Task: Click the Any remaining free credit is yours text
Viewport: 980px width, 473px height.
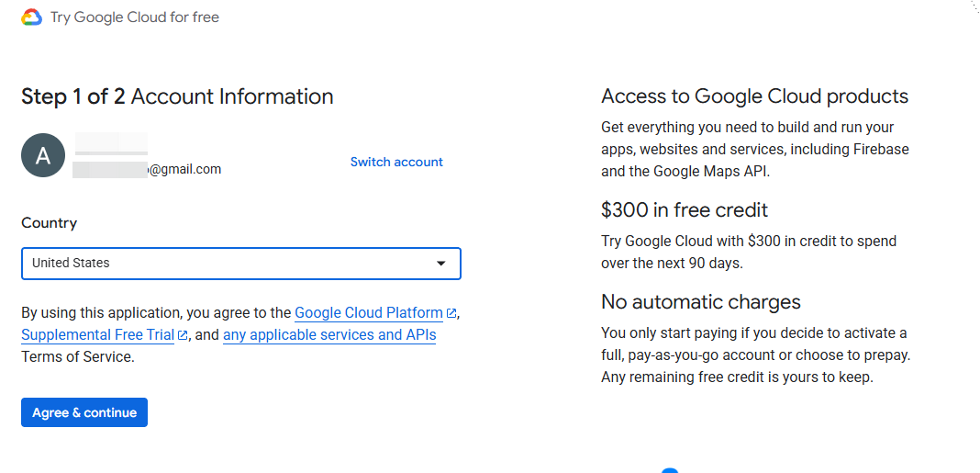Action: (x=737, y=377)
